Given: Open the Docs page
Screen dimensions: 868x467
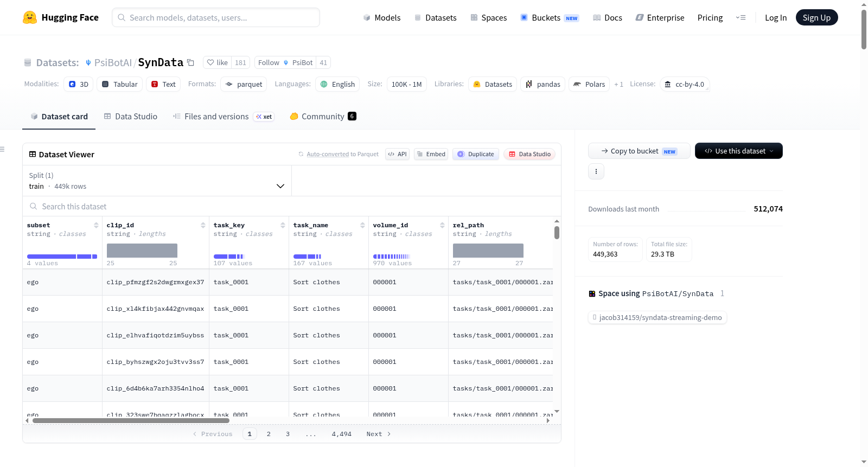Looking at the screenshot, I should [608, 18].
